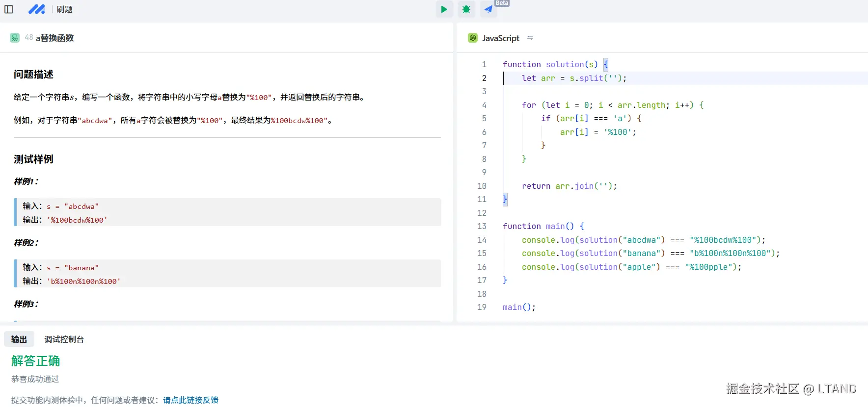Click the return arr.join('') line

tap(569, 186)
